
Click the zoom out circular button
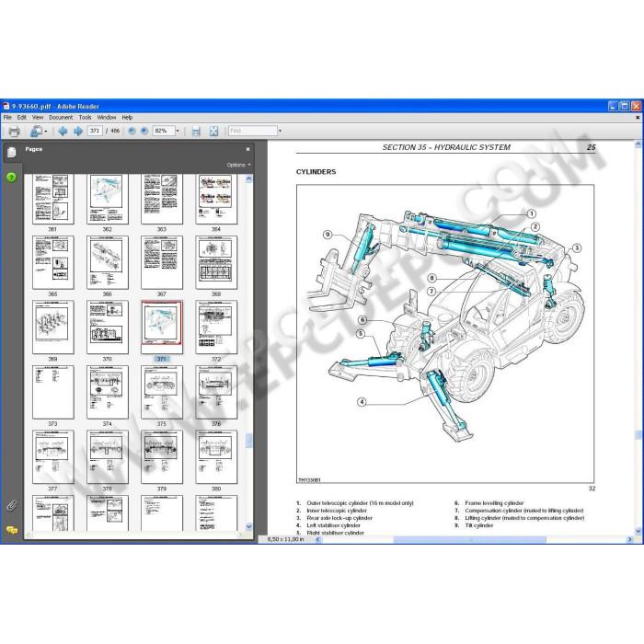coord(132,131)
